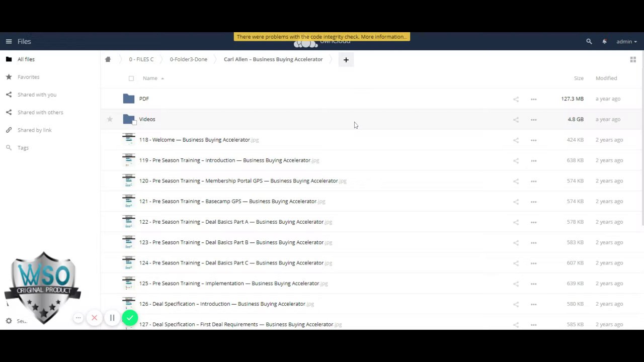
Task: Open the plus New file menu button
Action: point(346,60)
